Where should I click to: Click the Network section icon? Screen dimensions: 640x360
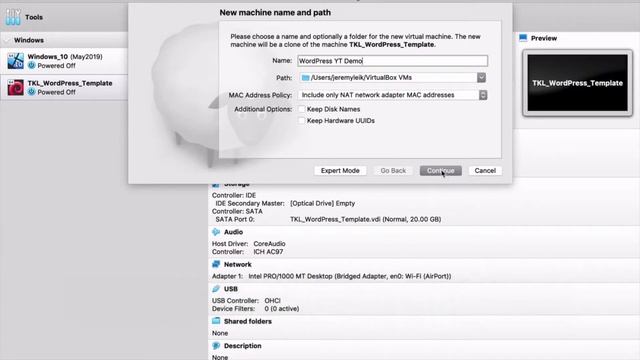216,264
